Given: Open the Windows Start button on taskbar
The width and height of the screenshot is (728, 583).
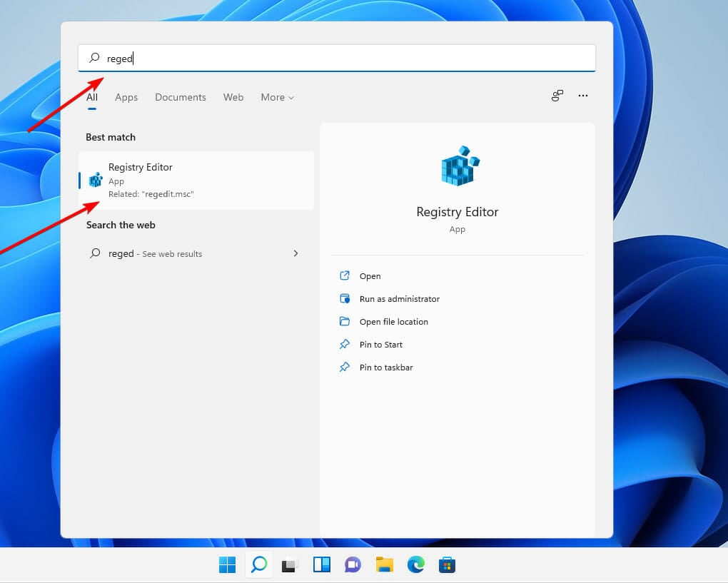Looking at the screenshot, I should click(x=227, y=565).
